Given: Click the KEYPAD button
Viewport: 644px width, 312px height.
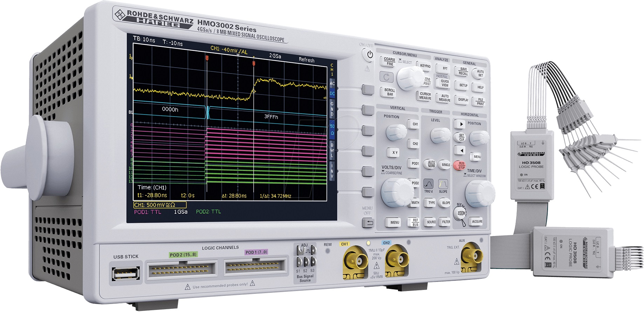Looking at the screenshot, I should [x=425, y=66].
